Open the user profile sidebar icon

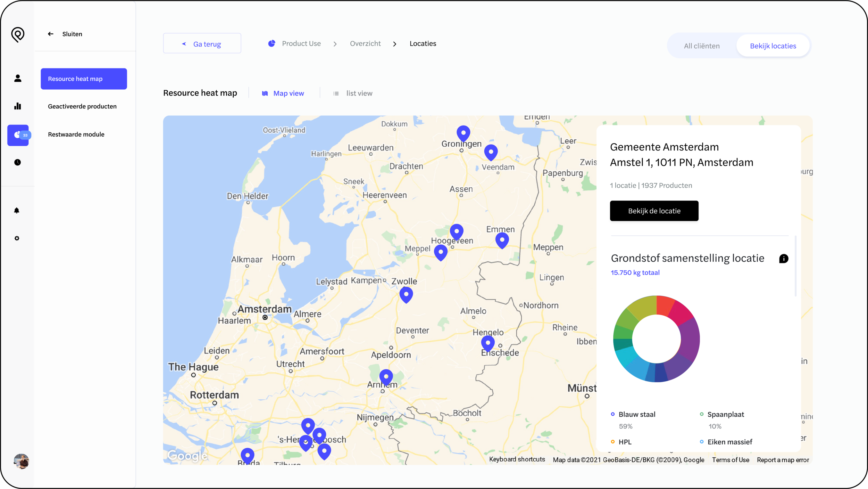[x=18, y=78]
